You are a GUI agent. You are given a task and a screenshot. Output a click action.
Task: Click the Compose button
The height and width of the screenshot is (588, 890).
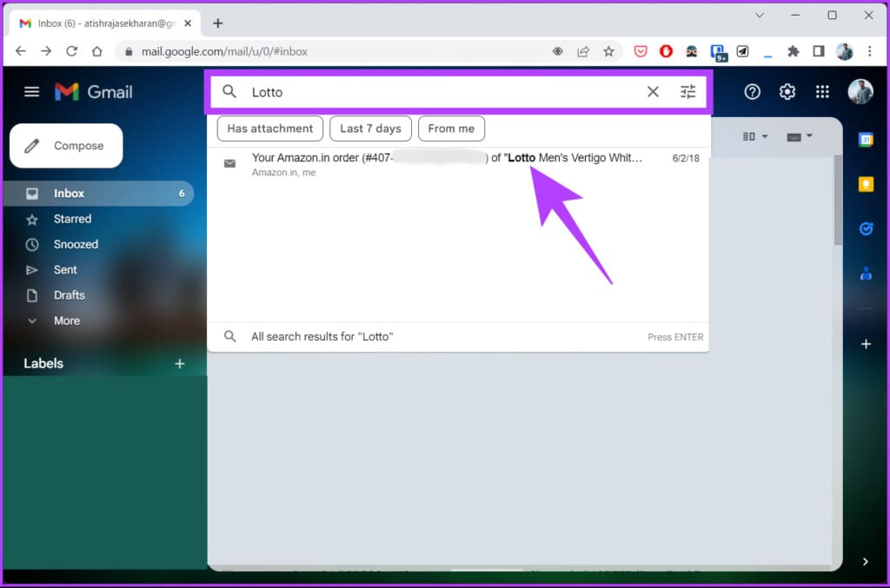66,146
